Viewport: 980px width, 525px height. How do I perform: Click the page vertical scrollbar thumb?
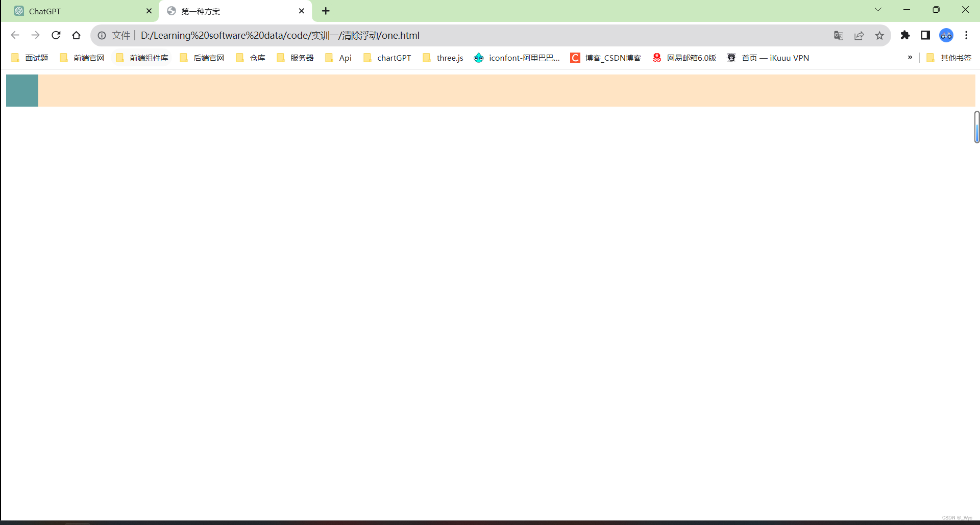pos(977,127)
